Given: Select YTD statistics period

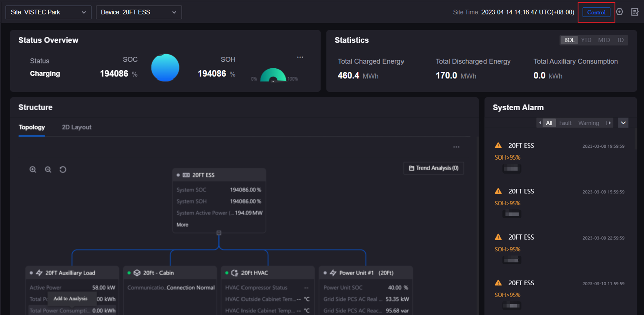Looking at the screenshot, I should tap(586, 40).
